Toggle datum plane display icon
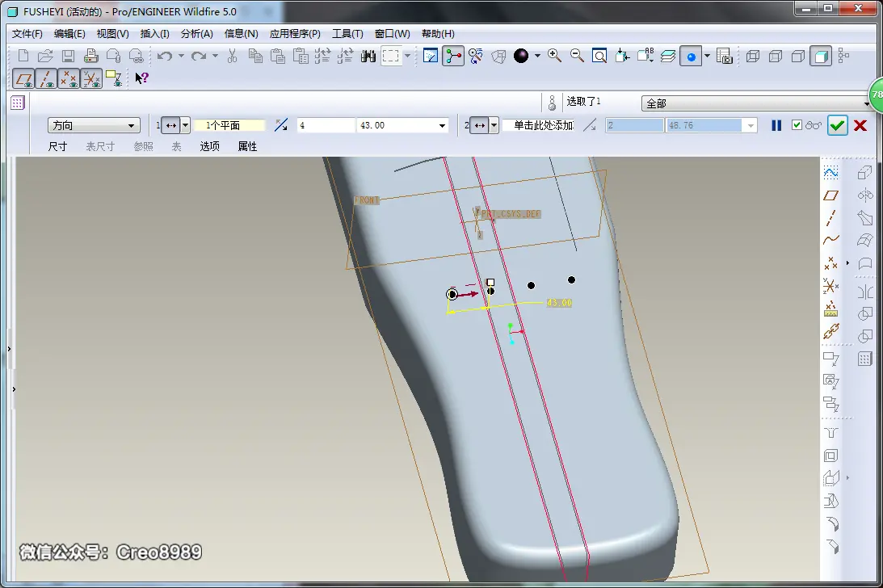The image size is (883, 588). tap(23, 79)
